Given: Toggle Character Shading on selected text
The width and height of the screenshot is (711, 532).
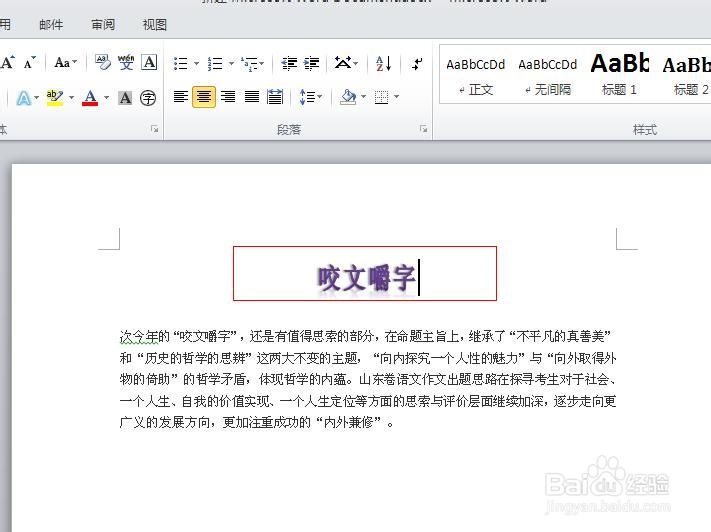Looking at the screenshot, I should 125,98.
